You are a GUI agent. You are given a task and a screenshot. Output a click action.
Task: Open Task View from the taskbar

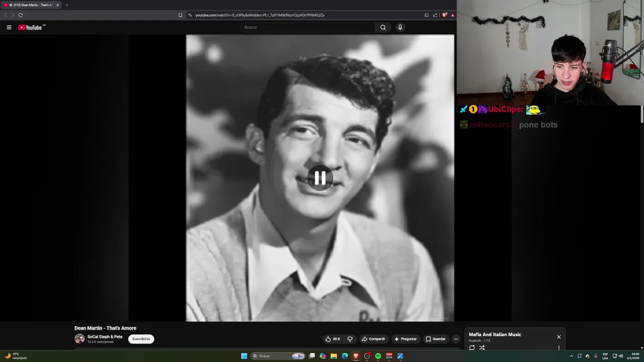tap(312, 356)
